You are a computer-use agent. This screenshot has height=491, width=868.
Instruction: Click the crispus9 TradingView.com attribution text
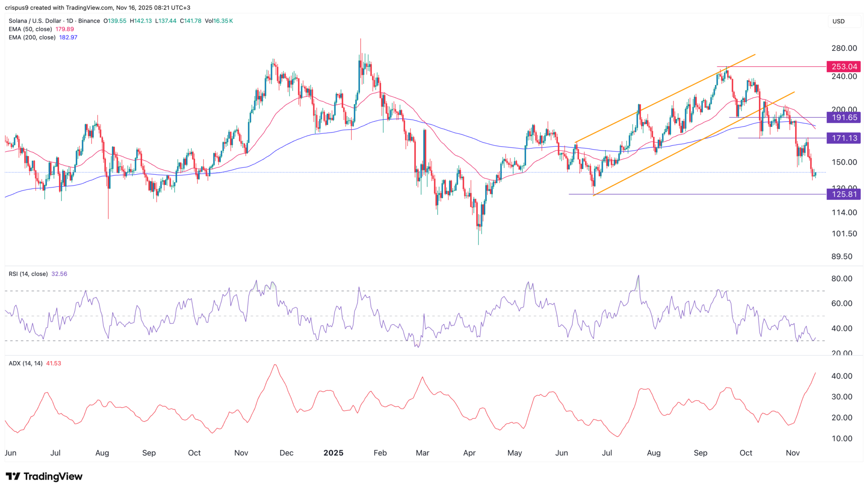[97, 8]
